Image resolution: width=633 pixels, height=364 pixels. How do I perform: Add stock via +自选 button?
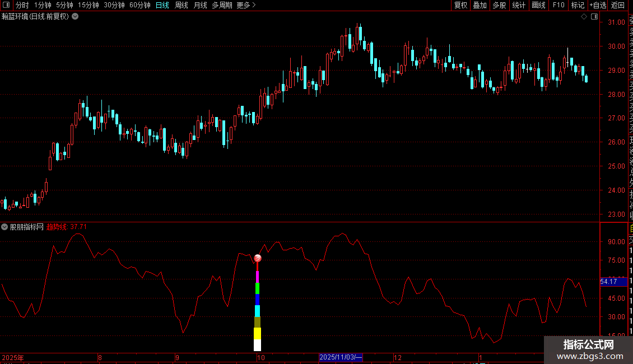click(x=598, y=5)
